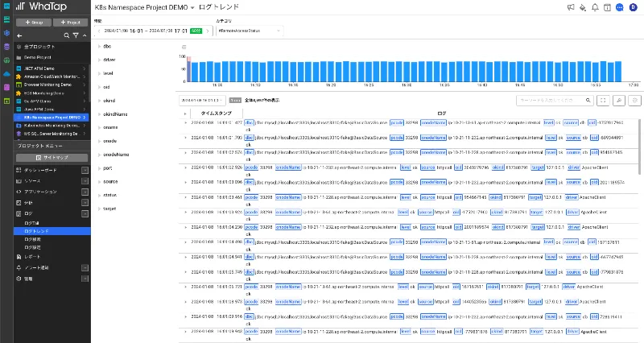The image size is (644, 343).
Task: Click the WhaTap logo
Action: pyautogui.click(x=41, y=6)
